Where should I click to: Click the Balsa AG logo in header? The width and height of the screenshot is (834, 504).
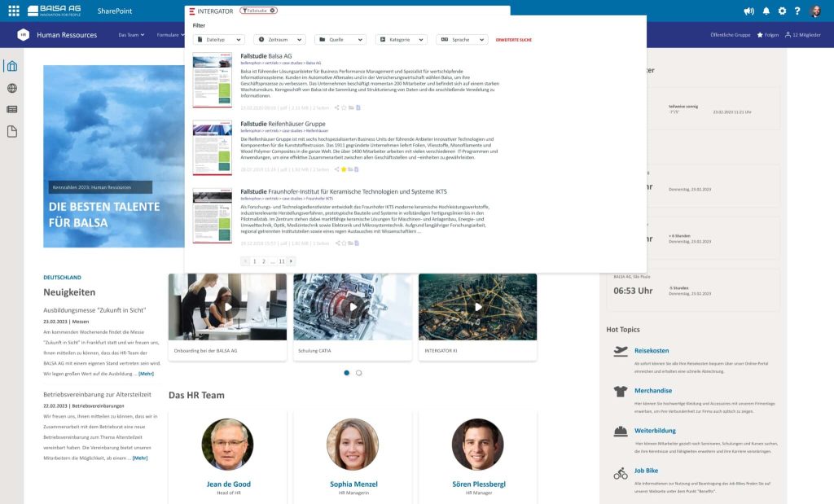(x=55, y=11)
